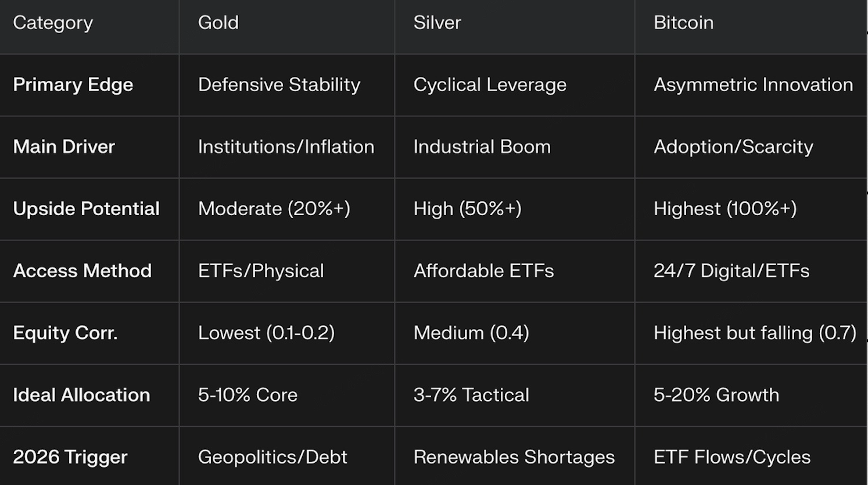The height and width of the screenshot is (485, 868).
Task: Click the Adoption/Scarcity cell
Action: pyautogui.click(x=733, y=147)
